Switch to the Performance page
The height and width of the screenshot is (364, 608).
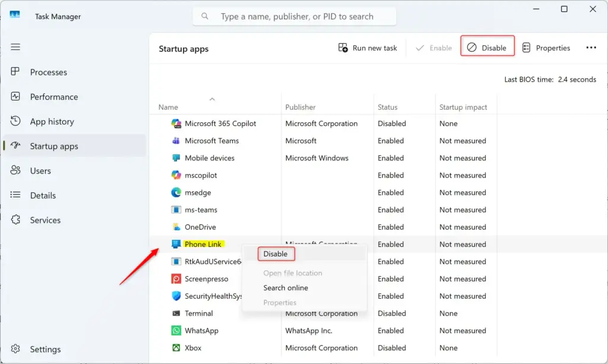tap(74, 97)
